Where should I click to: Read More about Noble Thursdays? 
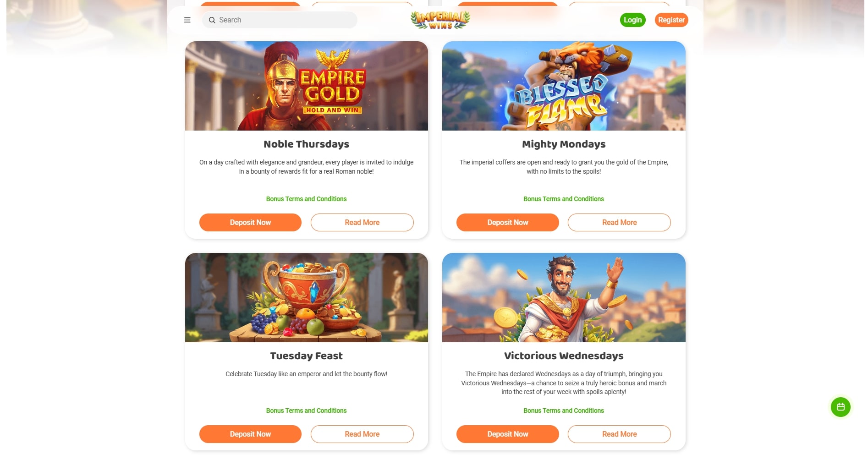[362, 222]
